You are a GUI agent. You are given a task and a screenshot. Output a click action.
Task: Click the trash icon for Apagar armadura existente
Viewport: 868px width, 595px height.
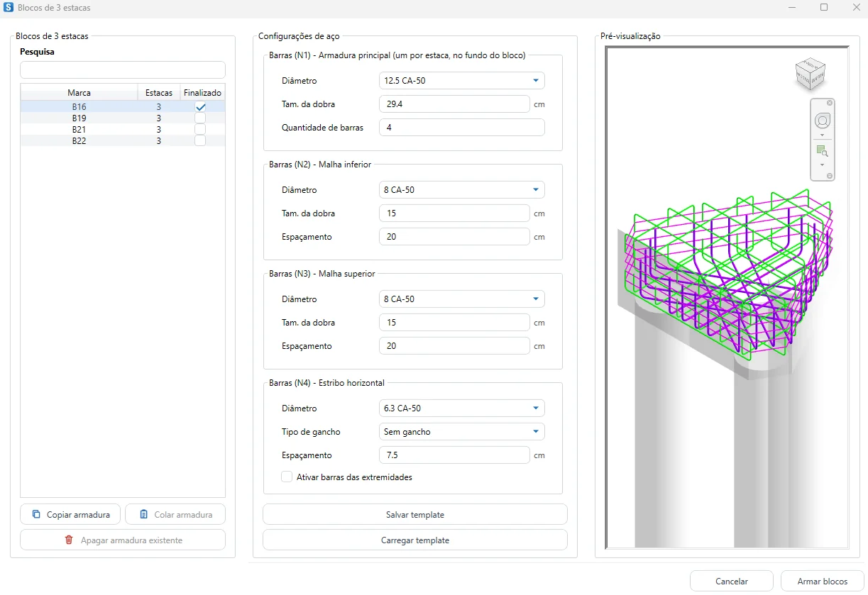pyautogui.click(x=69, y=540)
